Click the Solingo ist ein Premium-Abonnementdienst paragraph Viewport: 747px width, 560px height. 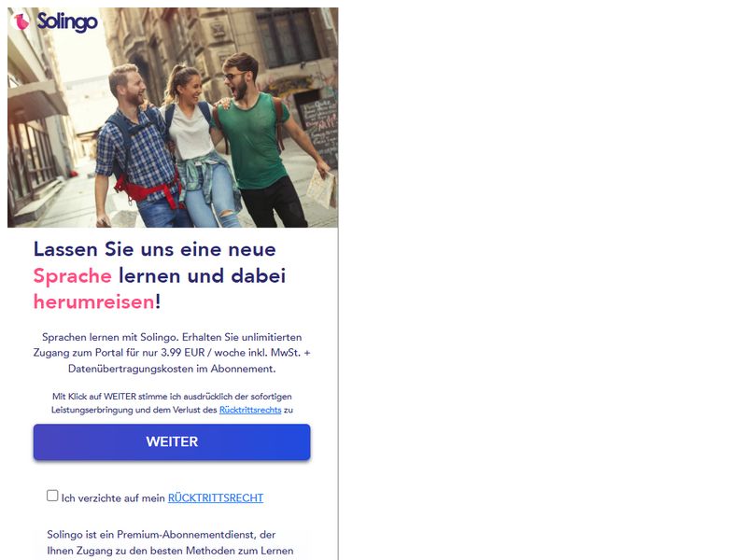click(x=170, y=542)
